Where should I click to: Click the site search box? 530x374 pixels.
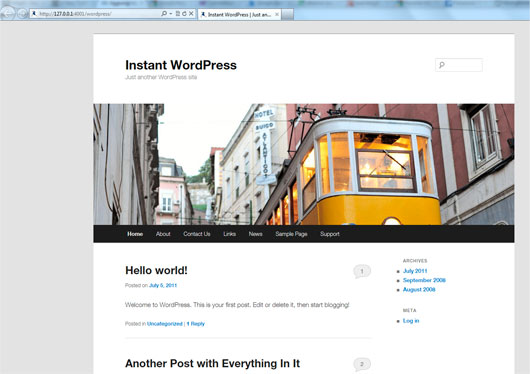click(459, 65)
